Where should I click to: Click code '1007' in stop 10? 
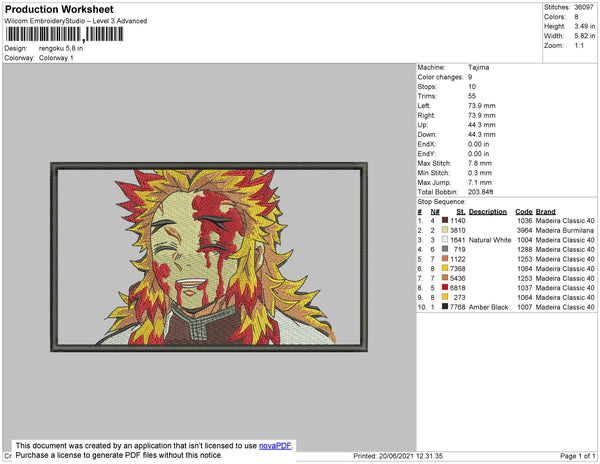coord(525,307)
